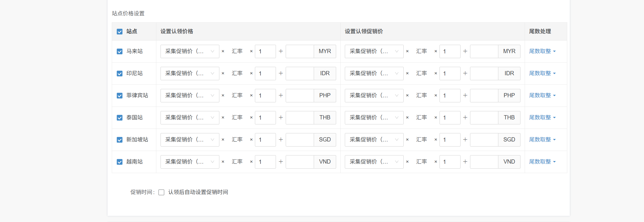Focus 马来站 claim price MYR addend field
Screen dimensions: 644x222
(x=300, y=51)
